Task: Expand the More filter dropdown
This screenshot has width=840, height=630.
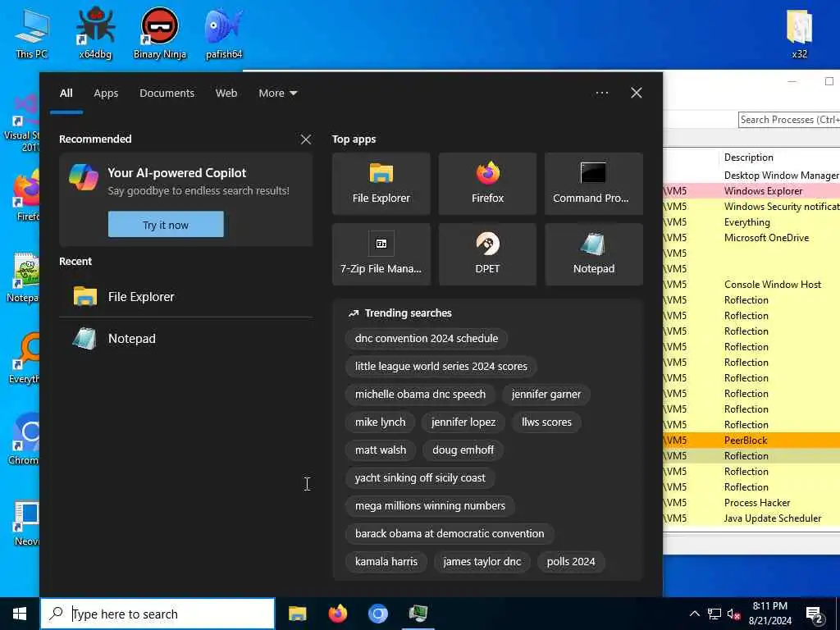Action: (x=277, y=94)
